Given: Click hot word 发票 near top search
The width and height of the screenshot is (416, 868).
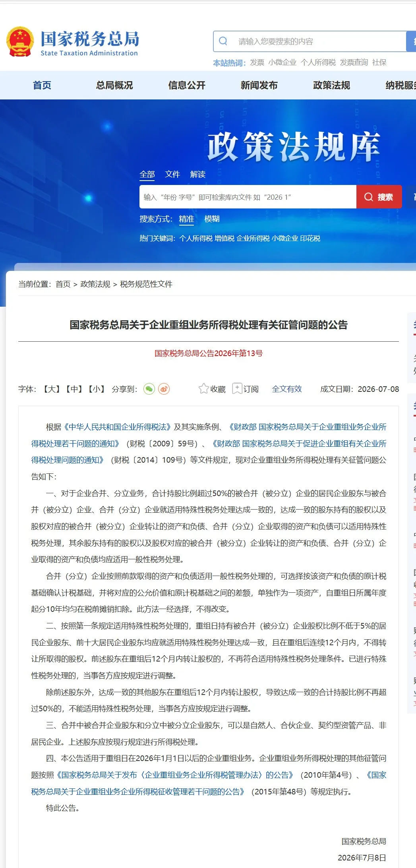Looking at the screenshot, I should 257,62.
